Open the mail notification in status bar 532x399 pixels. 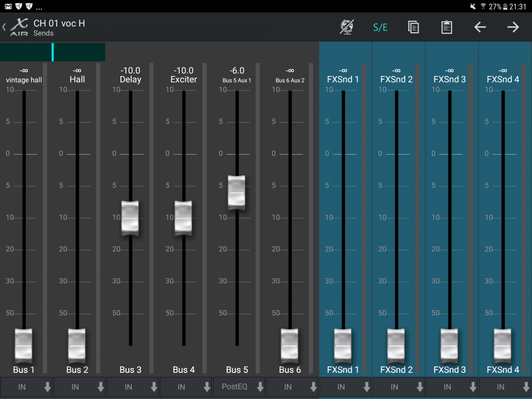coord(8,6)
